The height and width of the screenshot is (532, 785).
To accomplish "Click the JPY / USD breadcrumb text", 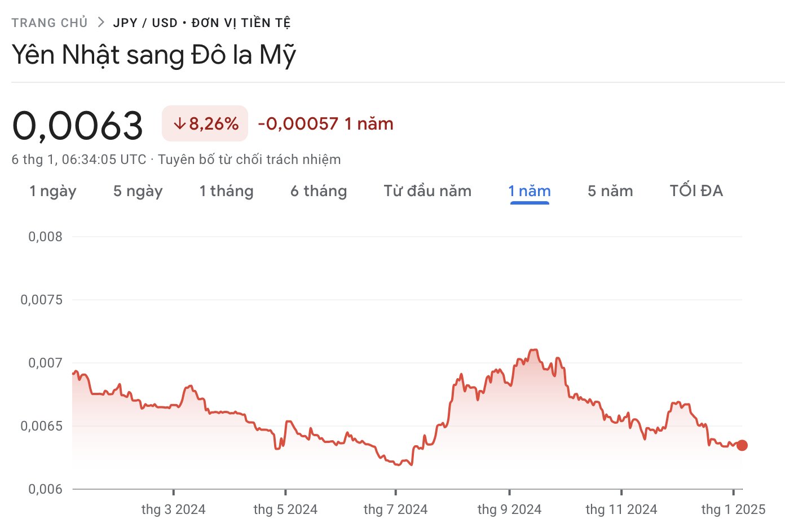I will (145, 23).
